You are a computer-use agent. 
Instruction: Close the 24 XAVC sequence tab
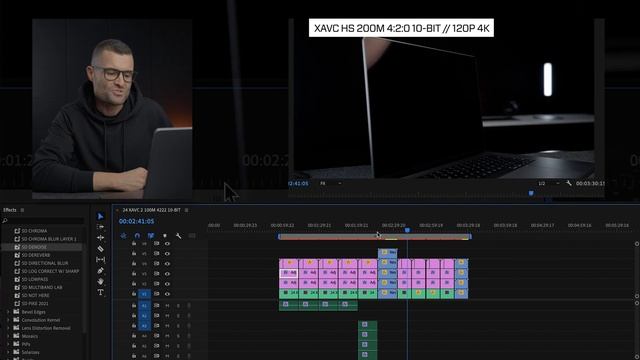117,210
